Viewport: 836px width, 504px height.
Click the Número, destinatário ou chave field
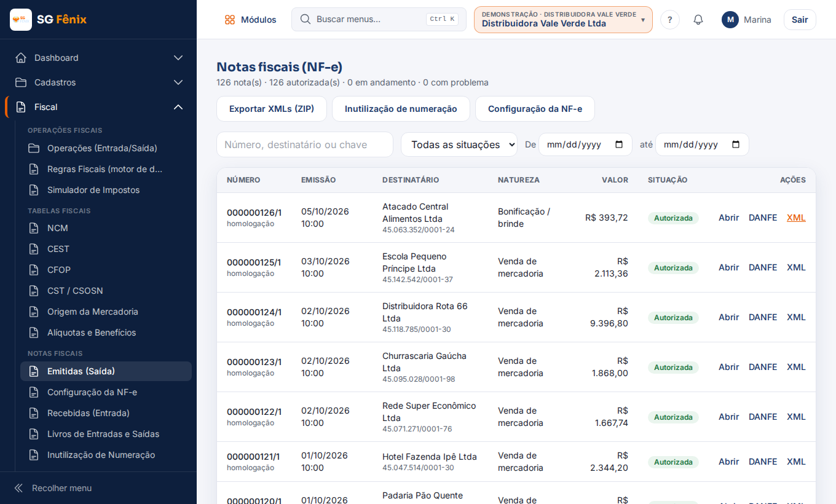(x=305, y=144)
